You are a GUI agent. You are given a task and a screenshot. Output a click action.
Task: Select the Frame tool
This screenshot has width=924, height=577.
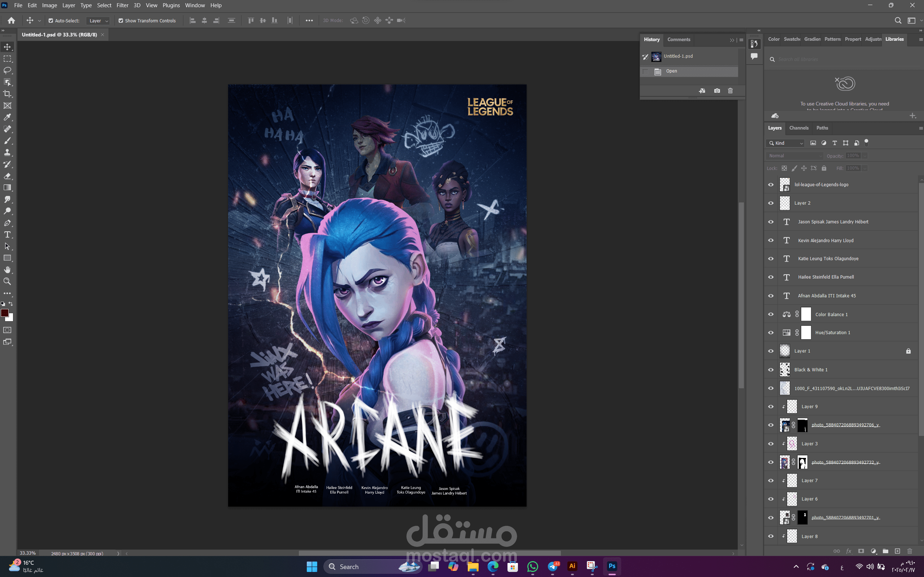pos(7,106)
